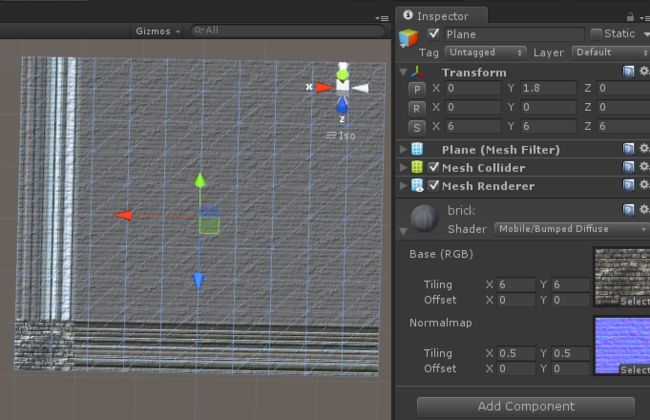Click the P position button

pos(417,89)
